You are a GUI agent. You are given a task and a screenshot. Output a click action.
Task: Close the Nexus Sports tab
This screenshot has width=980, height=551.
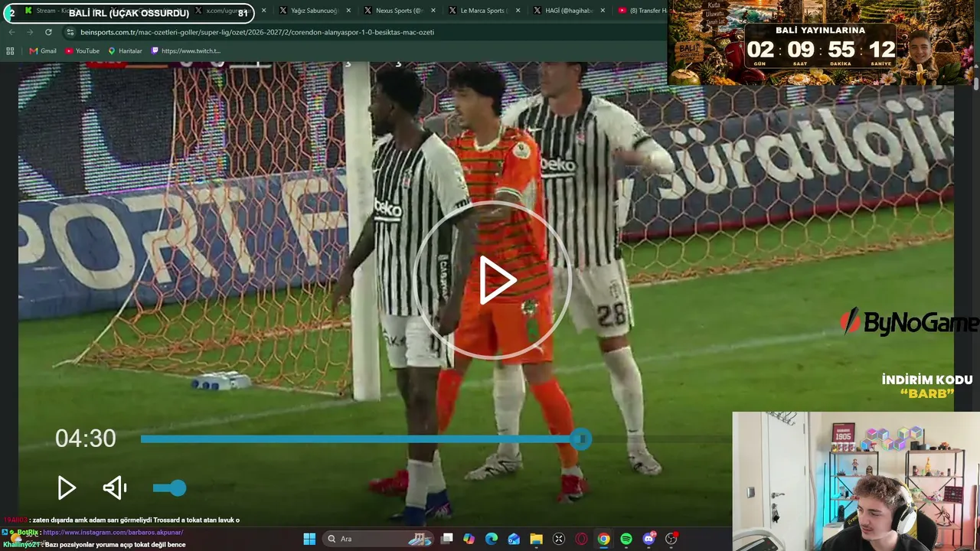[433, 11]
